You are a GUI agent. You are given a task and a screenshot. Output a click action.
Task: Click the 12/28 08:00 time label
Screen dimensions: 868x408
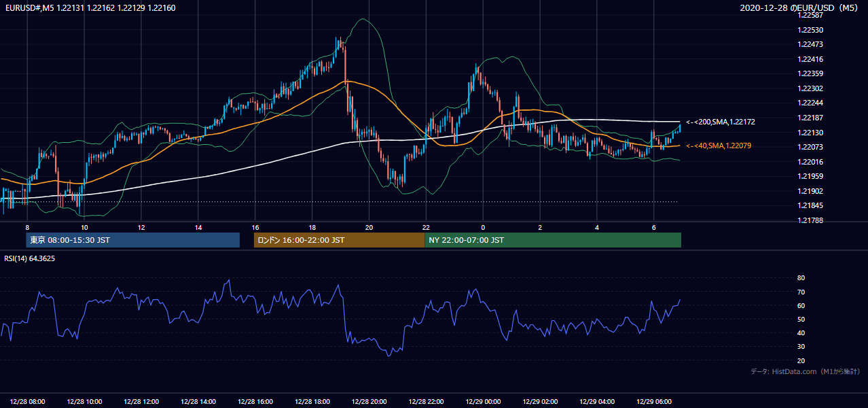tap(28, 402)
